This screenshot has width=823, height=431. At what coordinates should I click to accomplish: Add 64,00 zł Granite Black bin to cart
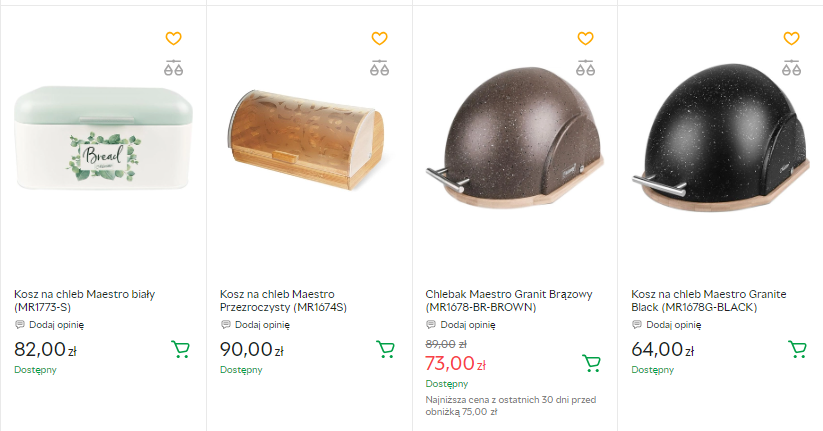click(797, 349)
